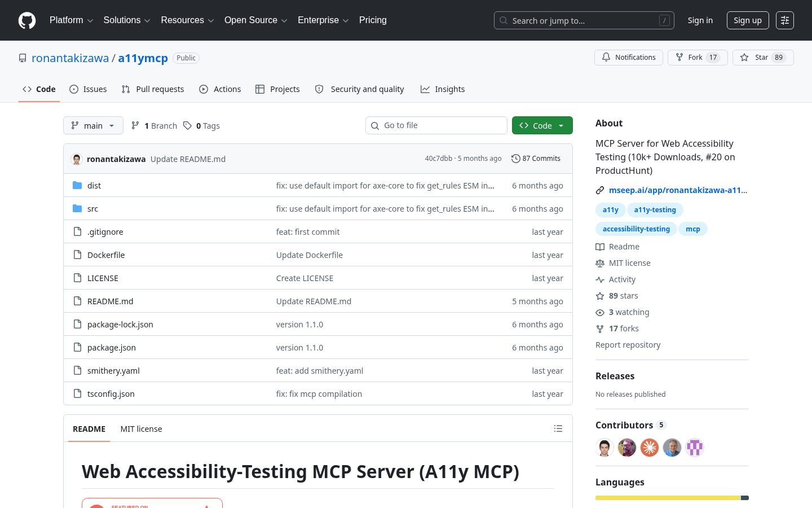Click the accessibility-testing topic tag
This screenshot has width=812, height=508.
coord(636,229)
